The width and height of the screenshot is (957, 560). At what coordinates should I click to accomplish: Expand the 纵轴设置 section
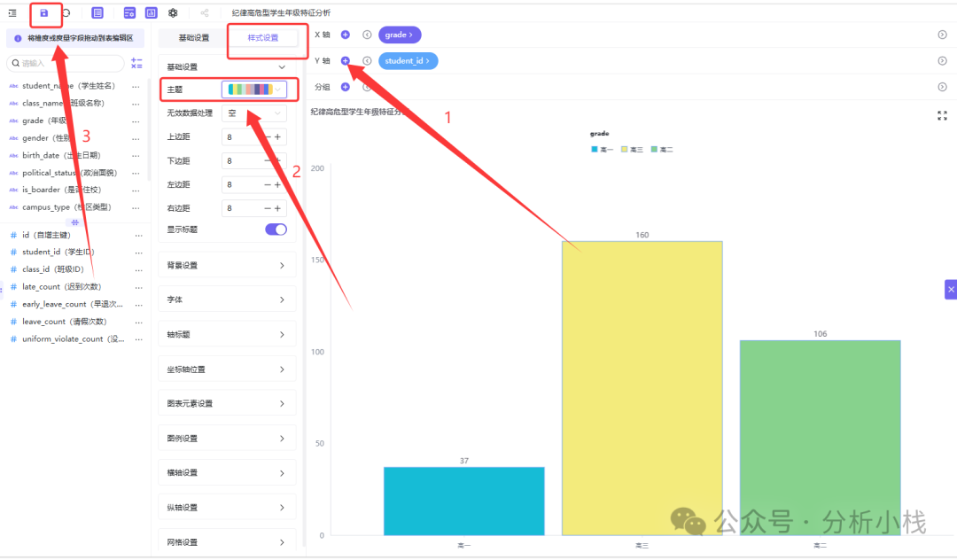[x=227, y=508]
